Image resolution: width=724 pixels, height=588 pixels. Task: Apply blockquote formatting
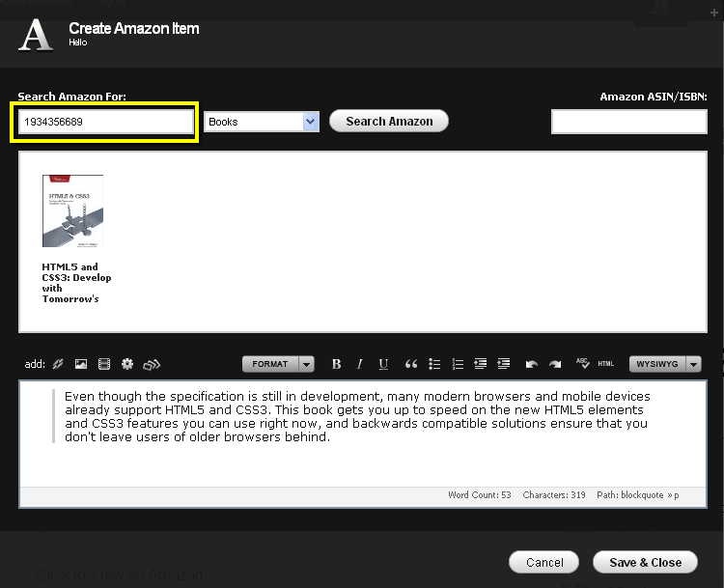coord(411,364)
